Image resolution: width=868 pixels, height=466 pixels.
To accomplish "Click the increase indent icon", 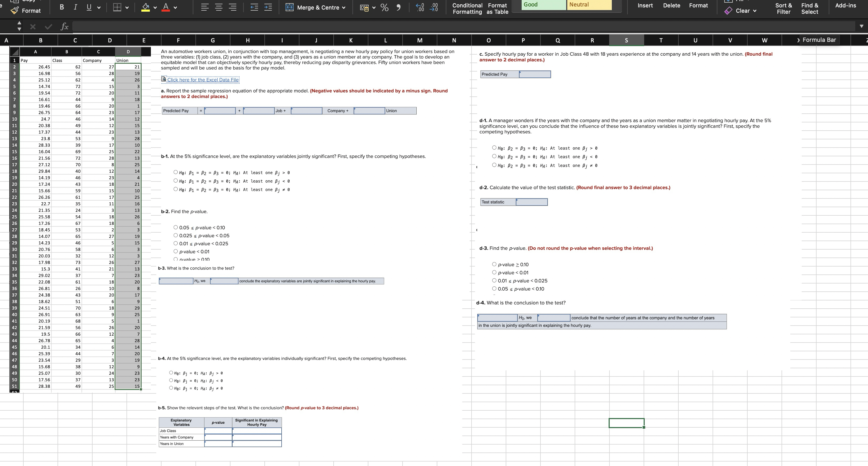I will 268,7.
